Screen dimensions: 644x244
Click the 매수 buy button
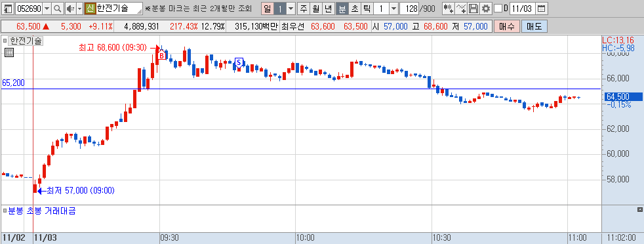click(x=506, y=27)
